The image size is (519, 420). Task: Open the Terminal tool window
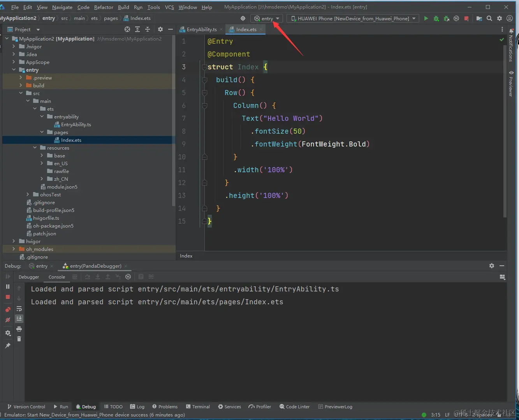tap(198, 406)
